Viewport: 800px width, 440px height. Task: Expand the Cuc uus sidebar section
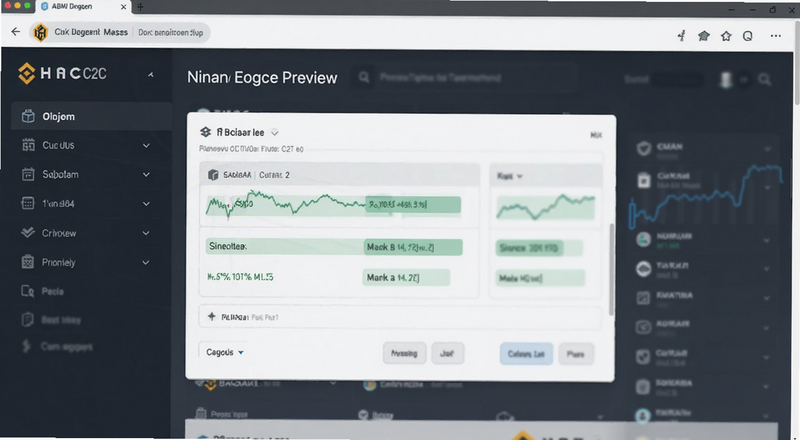point(146,145)
